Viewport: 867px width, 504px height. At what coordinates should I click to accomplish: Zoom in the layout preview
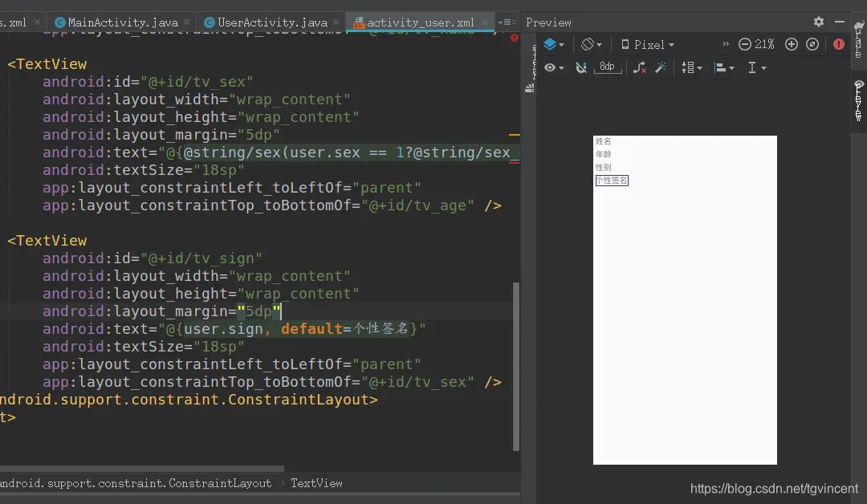(x=792, y=44)
